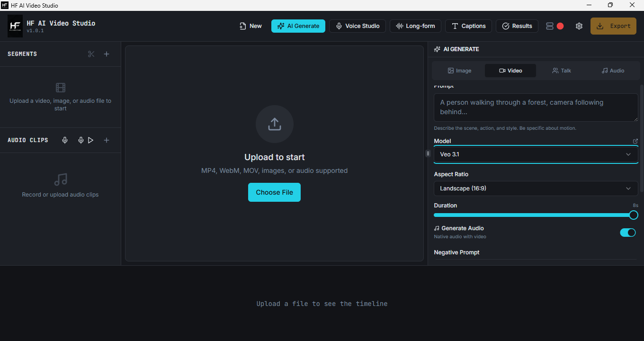The height and width of the screenshot is (341, 644).
Task: Click the New button in toolbar
Action: tap(250, 26)
